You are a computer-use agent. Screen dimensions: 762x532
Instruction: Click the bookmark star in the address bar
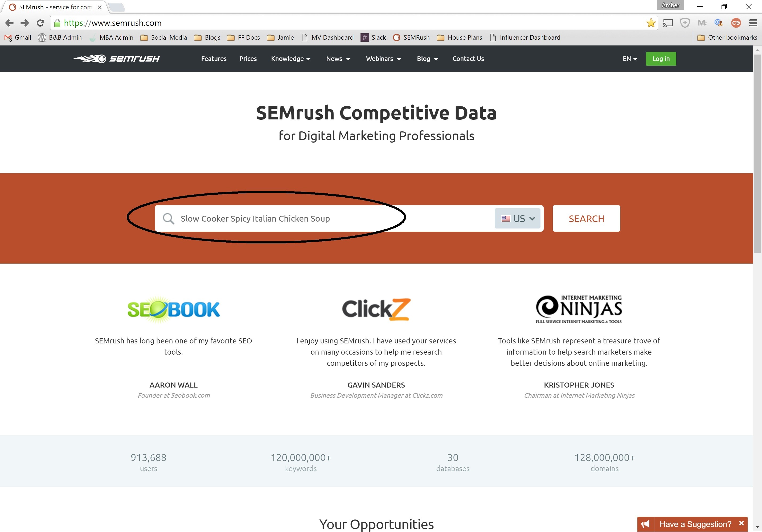pos(651,23)
